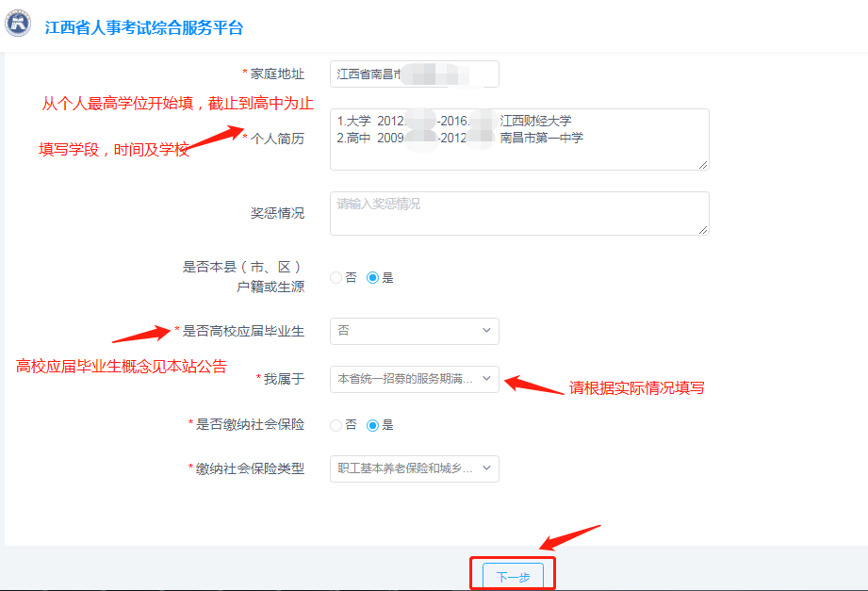Click the 是否缴纳社会保险 label
This screenshot has width=868, height=591.
pyautogui.click(x=250, y=424)
